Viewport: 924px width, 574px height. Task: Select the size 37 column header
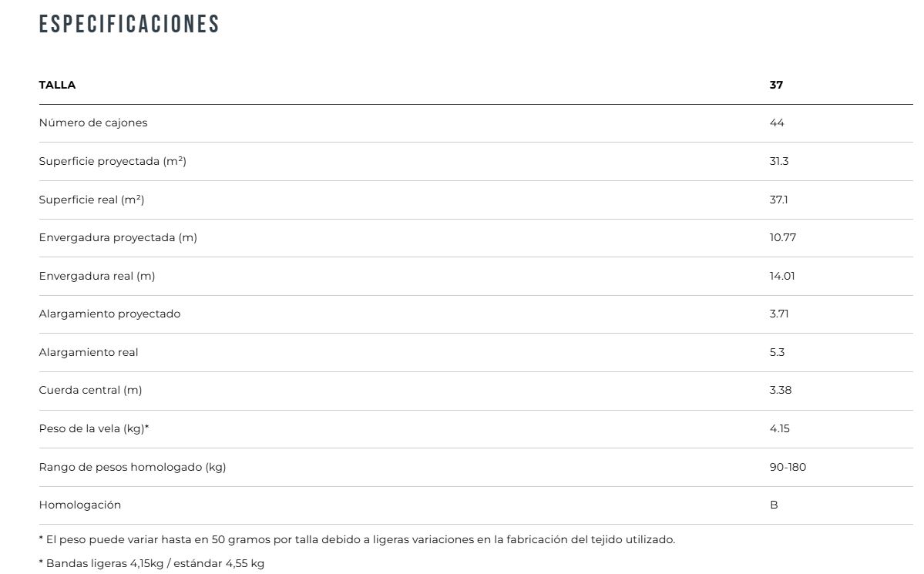[776, 85]
